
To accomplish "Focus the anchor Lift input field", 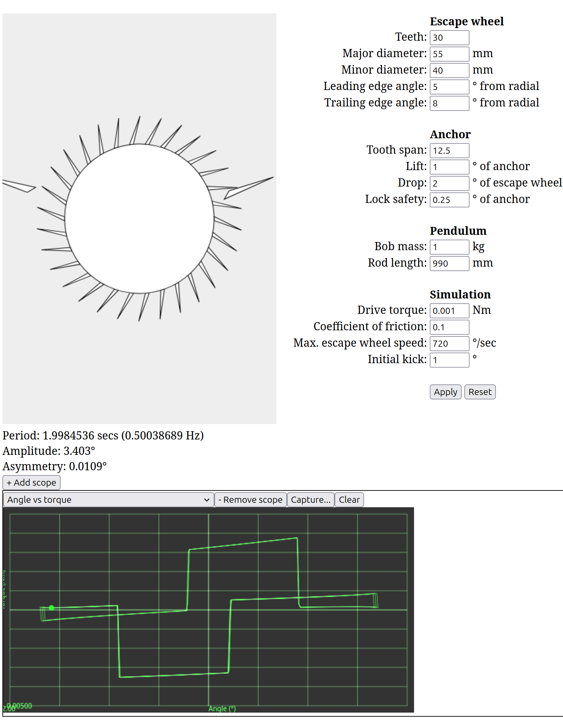I will (x=449, y=167).
